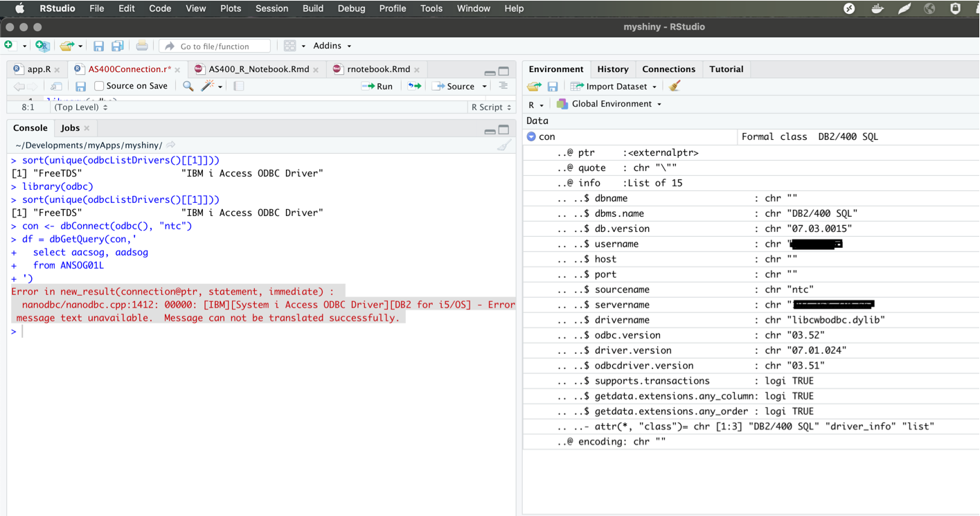Enable the Source on Save checkbox

tap(98, 86)
